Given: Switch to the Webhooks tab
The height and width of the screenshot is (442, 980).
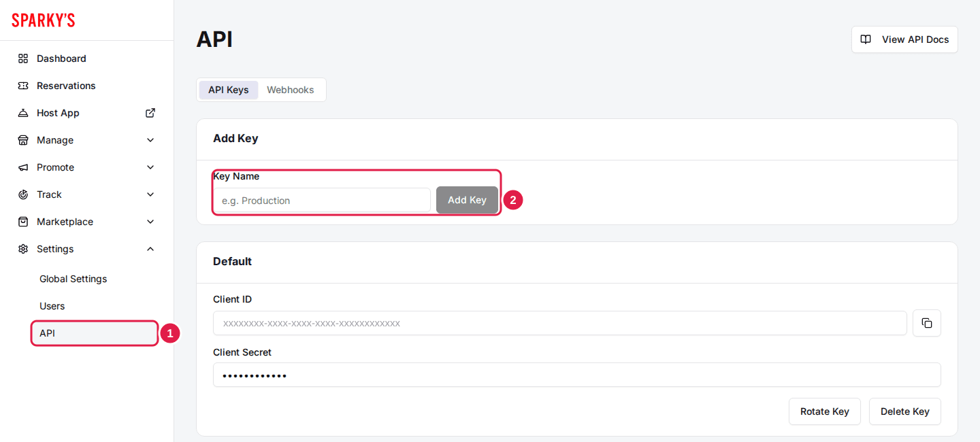Looking at the screenshot, I should (x=291, y=90).
